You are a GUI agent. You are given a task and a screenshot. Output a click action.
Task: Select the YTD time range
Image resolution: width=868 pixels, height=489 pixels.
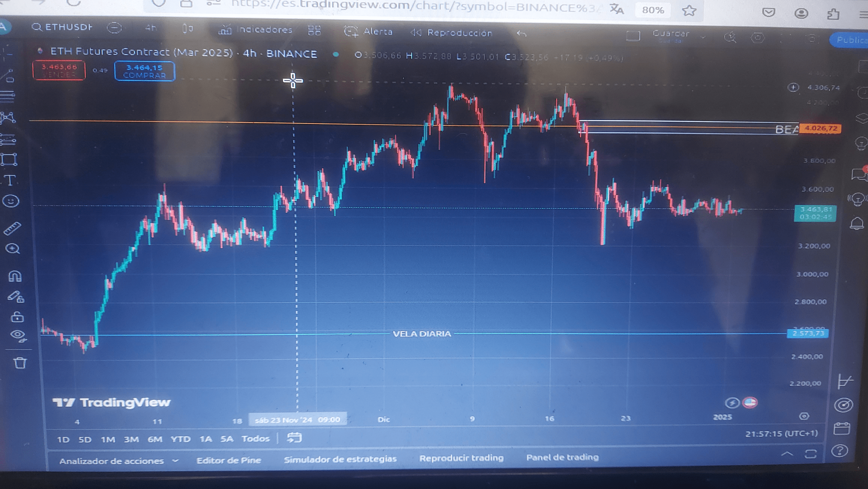point(181,439)
